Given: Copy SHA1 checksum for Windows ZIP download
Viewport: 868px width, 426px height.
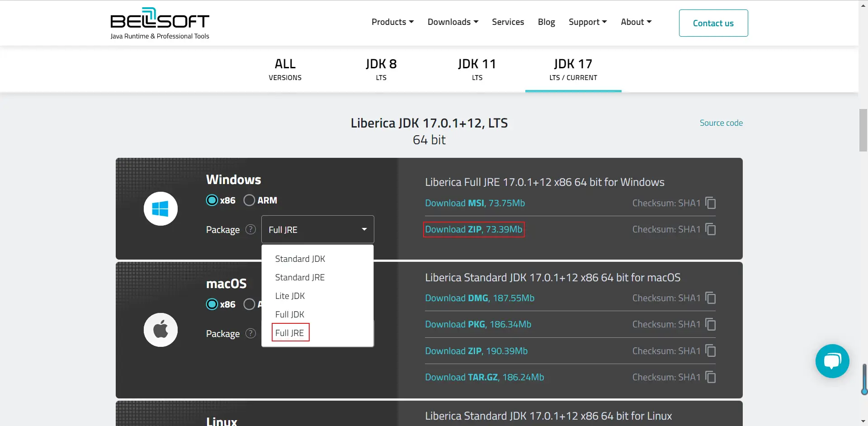Looking at the screenshot, I should point(710,229).
